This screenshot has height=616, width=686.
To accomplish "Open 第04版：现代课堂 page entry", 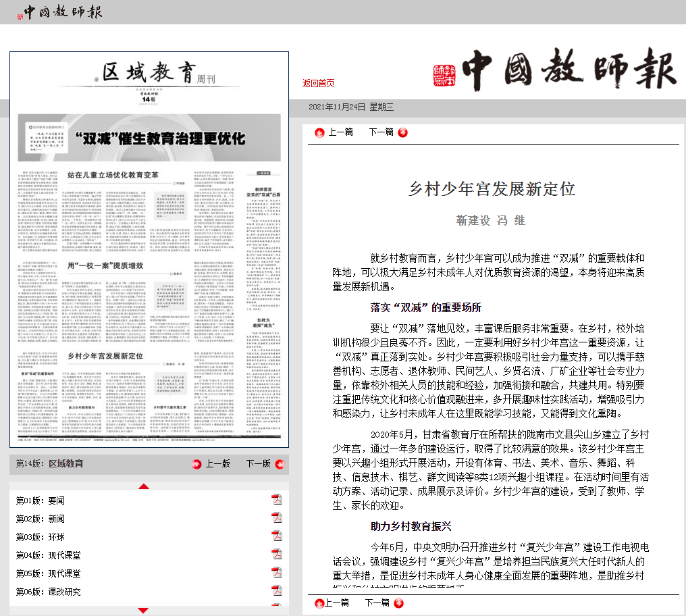I will point(48,556).
